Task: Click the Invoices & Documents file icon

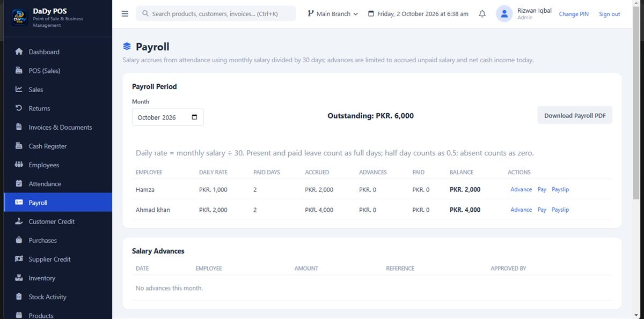Action: point(19,127)
